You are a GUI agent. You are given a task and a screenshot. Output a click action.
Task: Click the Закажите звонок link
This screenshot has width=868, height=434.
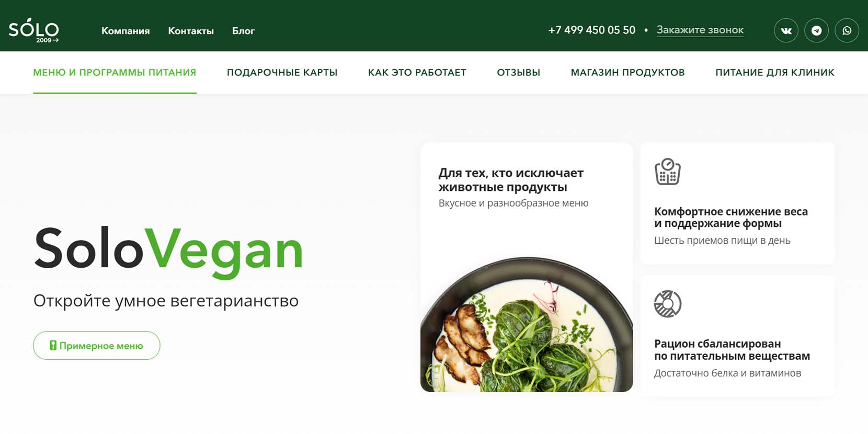pos(700,30)
